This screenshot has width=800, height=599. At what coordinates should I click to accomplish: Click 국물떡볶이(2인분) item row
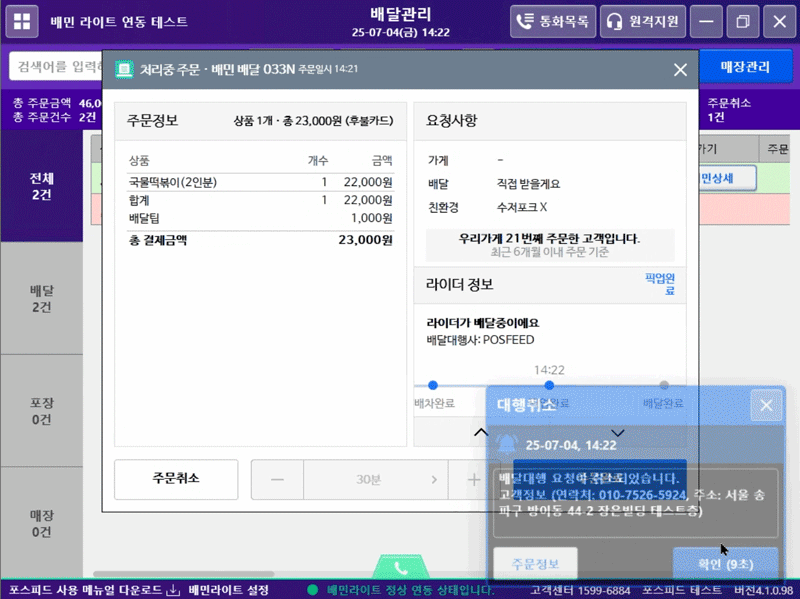260,182
